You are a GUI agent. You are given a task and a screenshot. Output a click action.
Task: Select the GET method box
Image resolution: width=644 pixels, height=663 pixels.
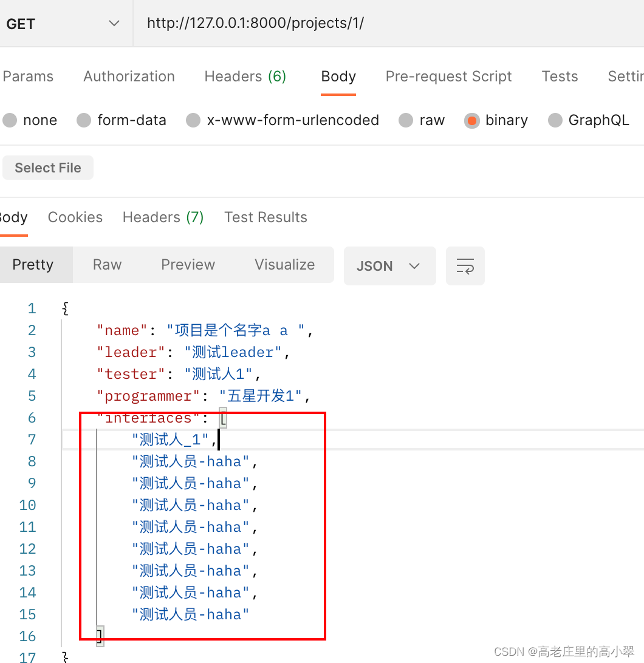(x=21, y=23)
